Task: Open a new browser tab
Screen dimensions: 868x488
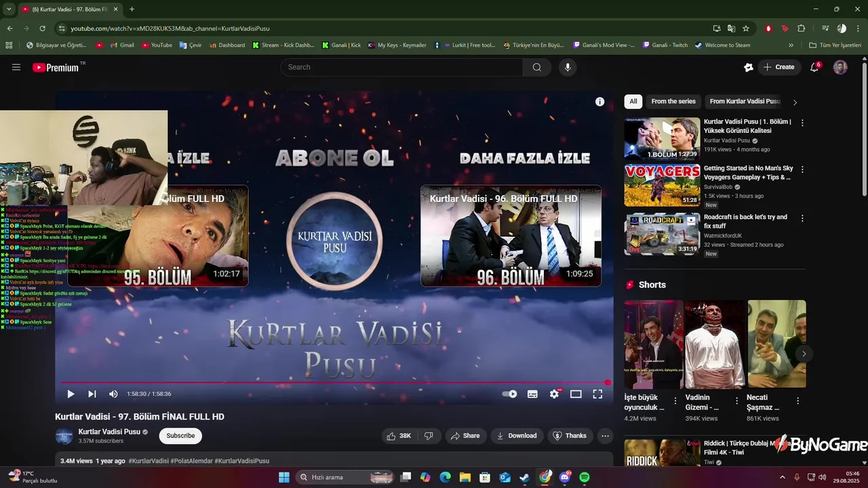Action: [x=132, y=9]
